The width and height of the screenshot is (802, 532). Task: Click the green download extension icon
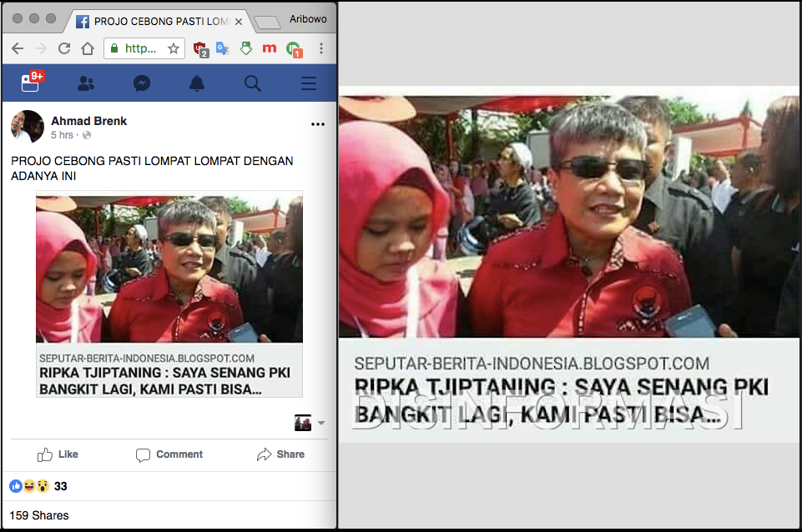pos(245,48)
